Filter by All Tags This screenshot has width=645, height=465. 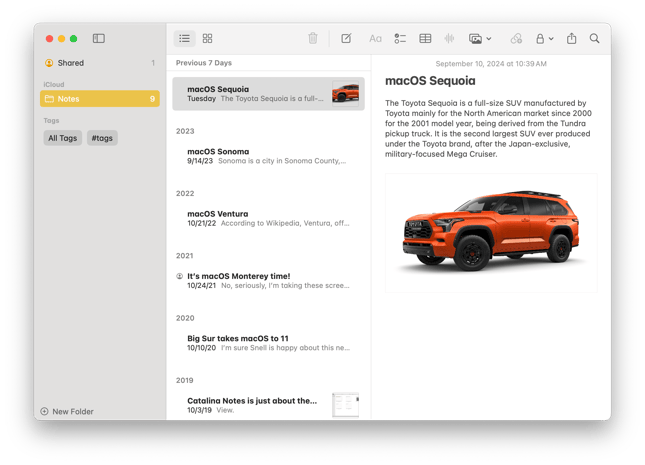pyautogui.click(x=63, y=138)
